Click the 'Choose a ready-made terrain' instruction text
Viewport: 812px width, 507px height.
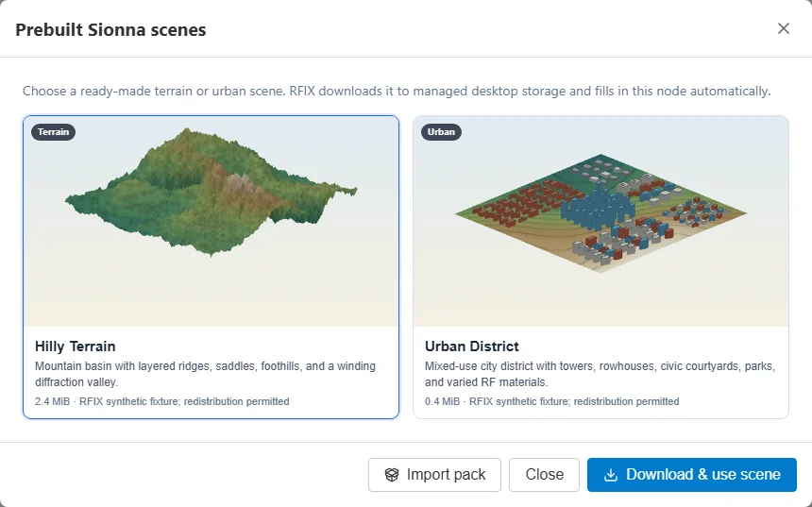tap(397, 92)
